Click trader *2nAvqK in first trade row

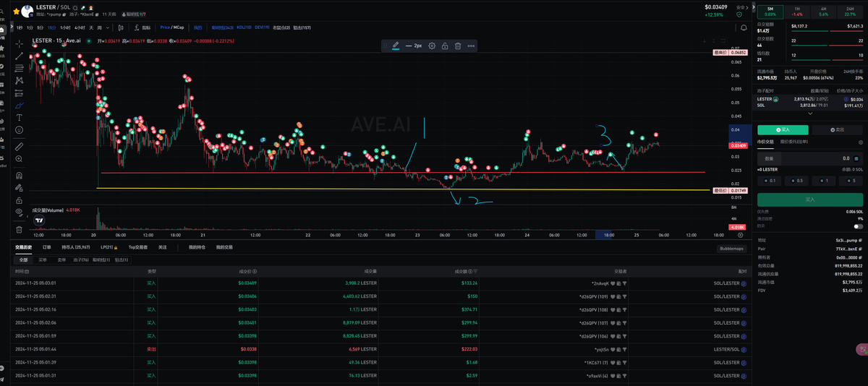point(602,283)
